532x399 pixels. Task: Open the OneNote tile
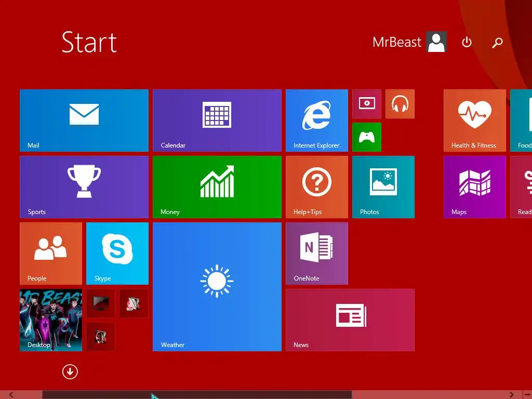click(x=317, y=254)
